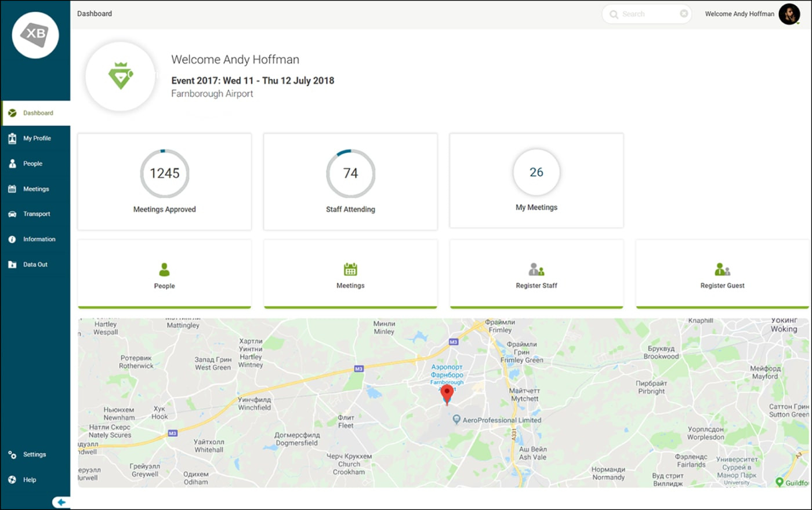Click the Register Staff tile
The width and height of the screenshot is (812, 510).
click(536, 274)
